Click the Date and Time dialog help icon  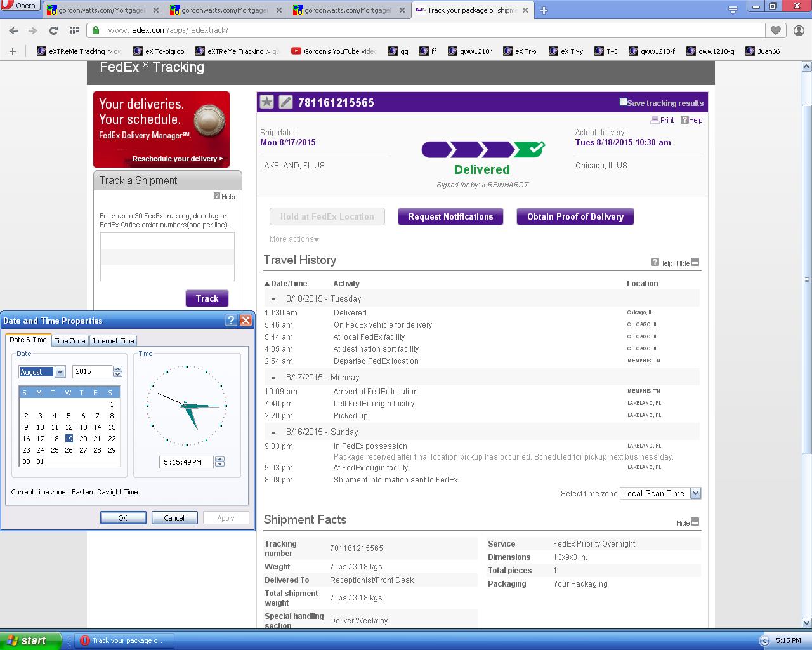(x=231, y=321)
